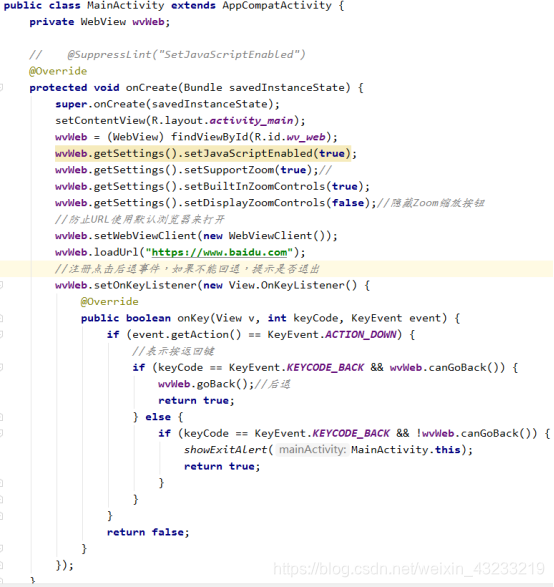554x587 pixels.
Task: Click the comment mentioning URL default browser
Action: pos(140,219)
